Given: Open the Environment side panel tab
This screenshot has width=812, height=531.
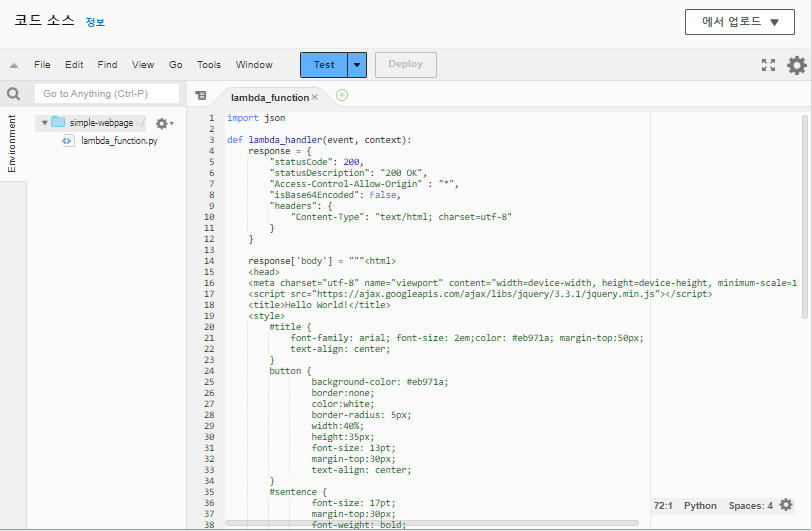Looking at the screenshot, I should [x=12, y=143].
